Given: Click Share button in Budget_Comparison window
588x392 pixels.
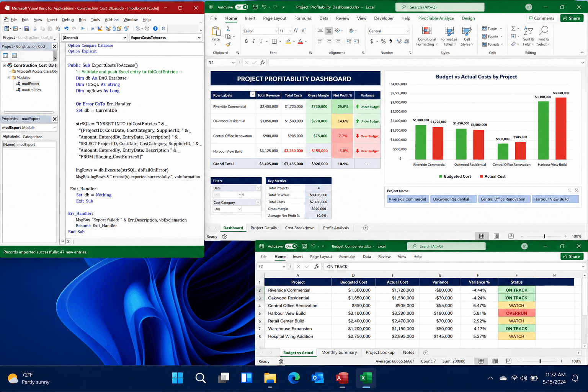Looking at the screenshot, I should click(x=572, y=256).
